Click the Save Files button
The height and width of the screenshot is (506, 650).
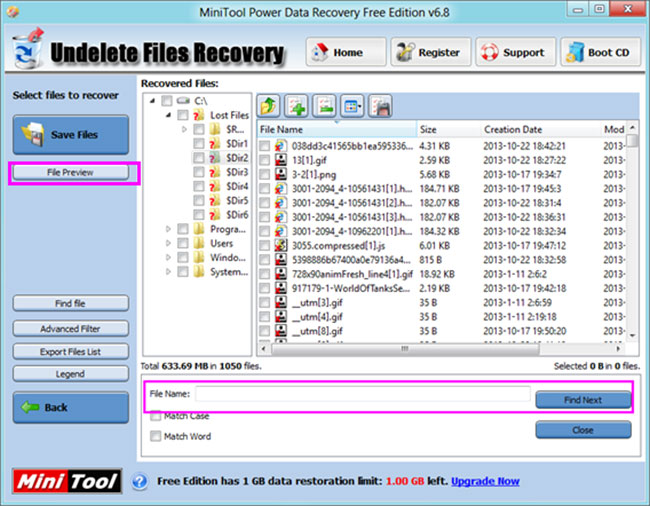pos(71,135)
